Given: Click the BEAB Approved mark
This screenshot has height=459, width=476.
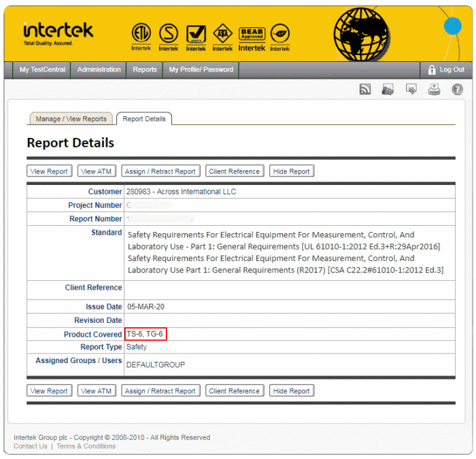Looking at the screenshot, I should [x=252, y=38].
